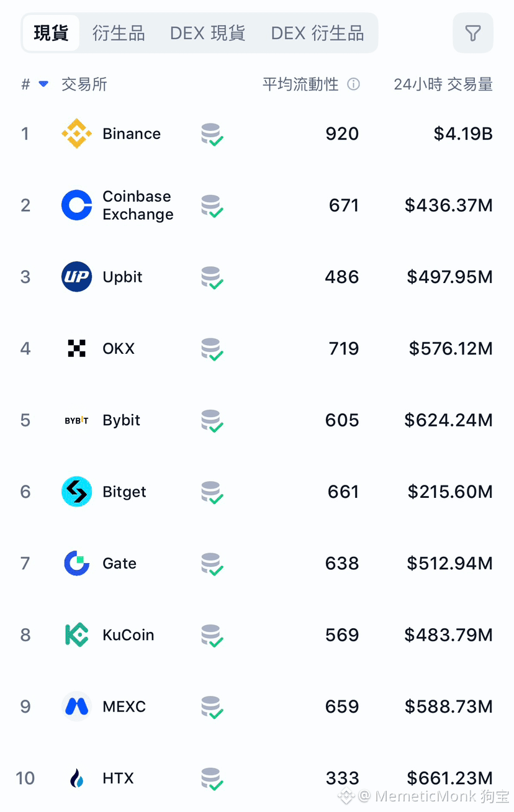The image size is (514, 812).
Task: Sort by 24小時 交易量 column header
Action: 443,84
